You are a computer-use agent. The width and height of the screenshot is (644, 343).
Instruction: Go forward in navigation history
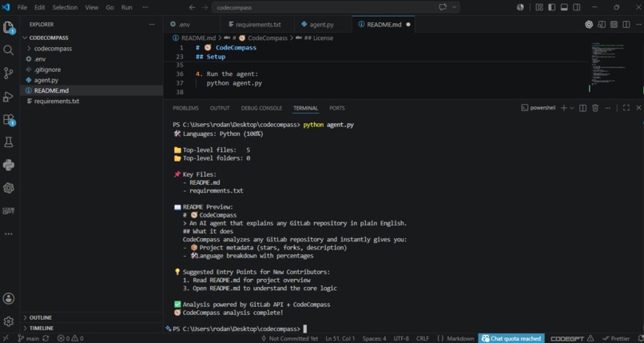click(205, 7)
